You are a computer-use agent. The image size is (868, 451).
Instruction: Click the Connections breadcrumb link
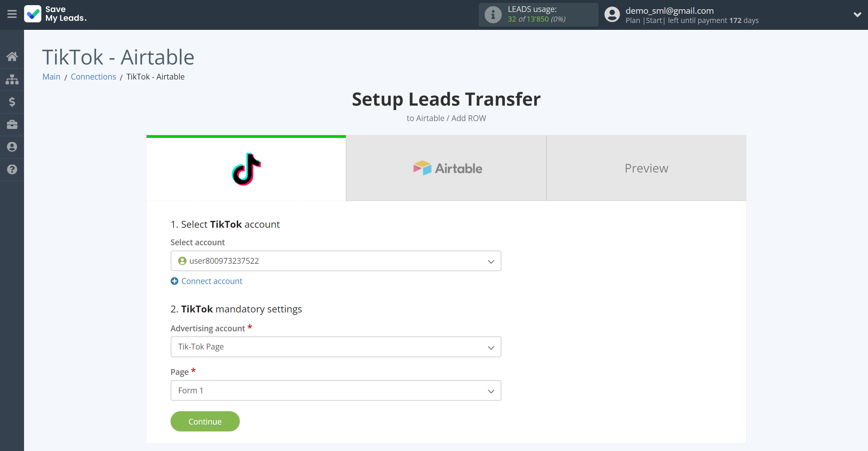click(x=94, y=76)
